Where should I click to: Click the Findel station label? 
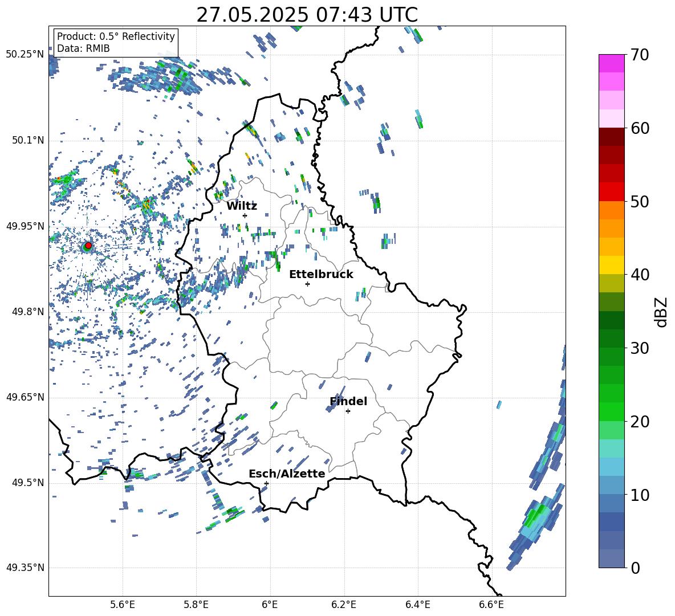coord(348,401)
